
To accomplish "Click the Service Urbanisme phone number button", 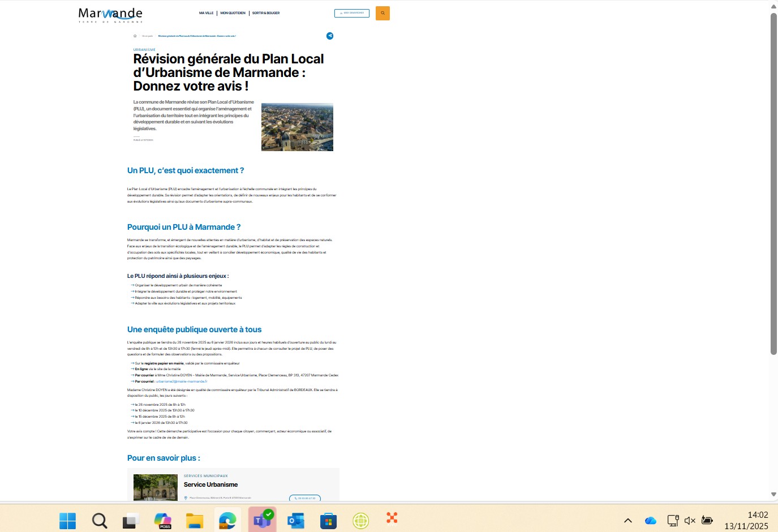I will pyautogui.click(x=305, y=498).
